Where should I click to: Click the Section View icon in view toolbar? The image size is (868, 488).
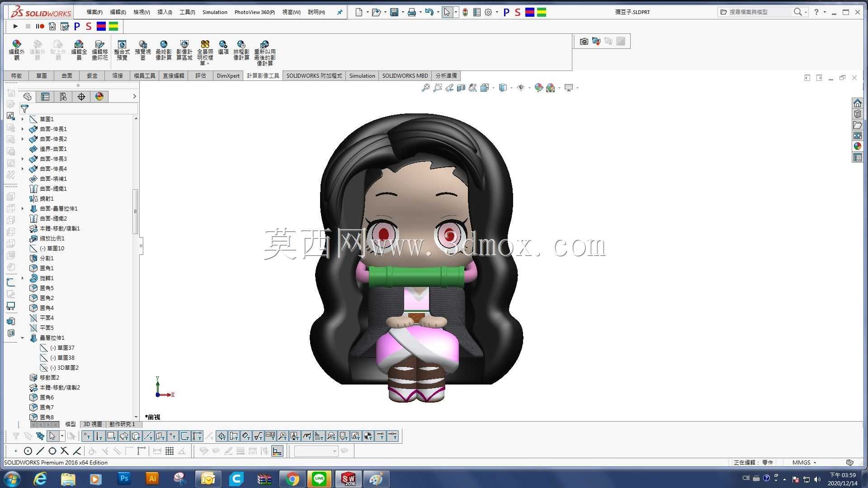pos(461,88)
